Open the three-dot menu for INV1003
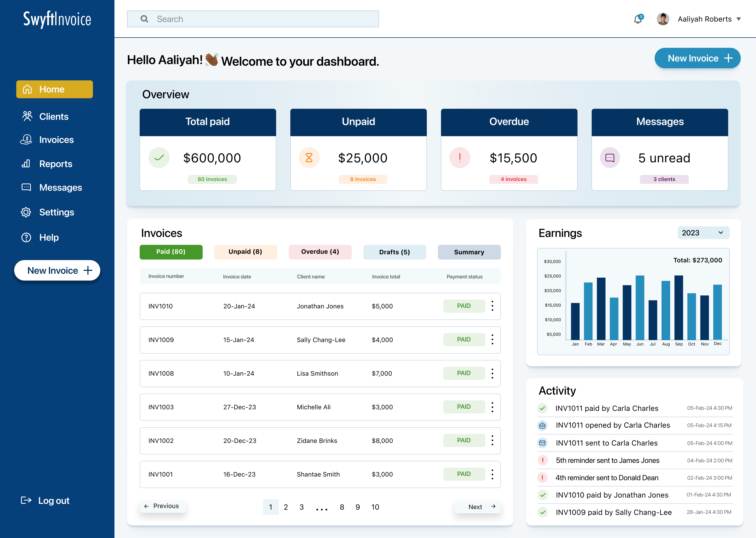The width and height of the screenshot is (756, 538). pyautogui.click(x=492, y=407)
